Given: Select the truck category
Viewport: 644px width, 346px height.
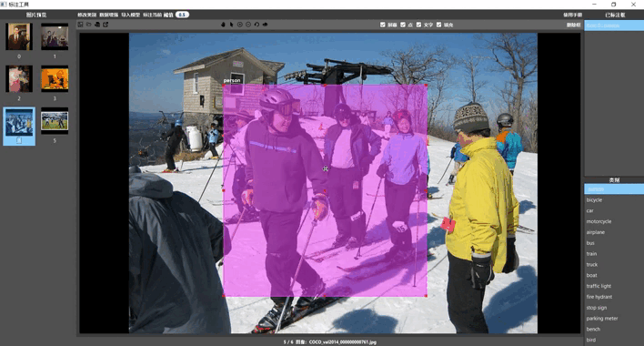Looking at the screenshot, I should [x=614, y=265].
